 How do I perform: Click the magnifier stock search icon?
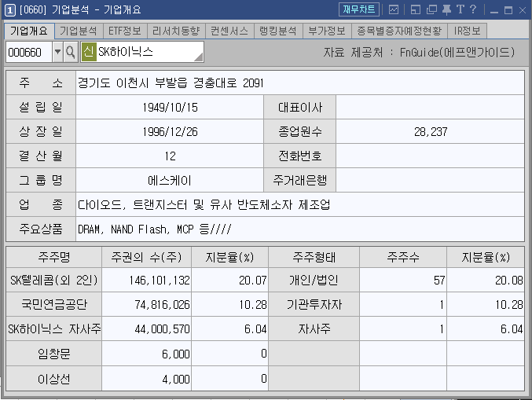(x=70, y=52)
